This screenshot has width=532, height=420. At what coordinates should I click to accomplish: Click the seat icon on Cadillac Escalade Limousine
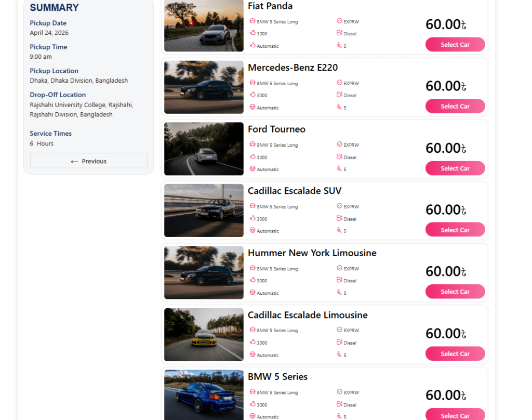point(339,355)
